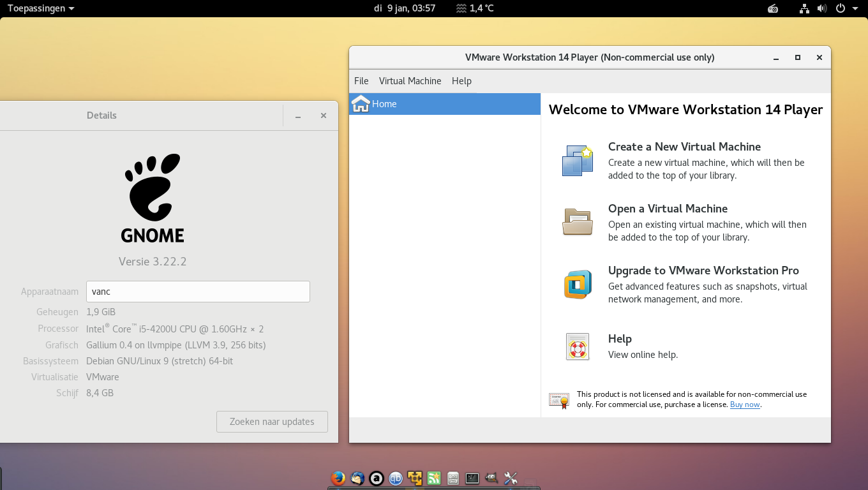The height and width of the screenshot is (490, 868).
Task: Click the Help heading in the welcome pane
Action: click(x=620, y=339)
